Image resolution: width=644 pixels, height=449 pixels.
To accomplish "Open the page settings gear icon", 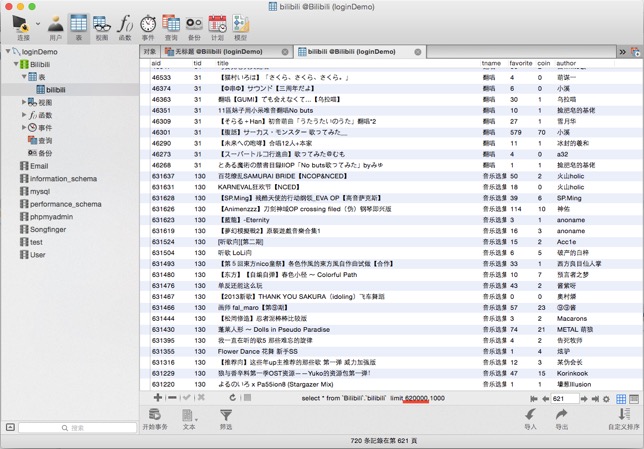I will [x=606, y=399].
